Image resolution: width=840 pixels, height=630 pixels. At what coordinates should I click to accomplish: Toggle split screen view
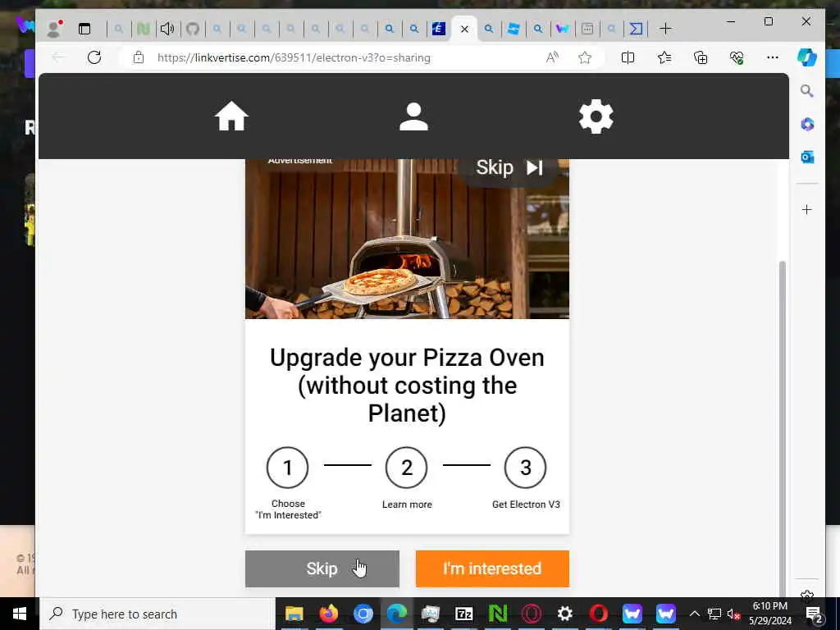click(628, 57)
